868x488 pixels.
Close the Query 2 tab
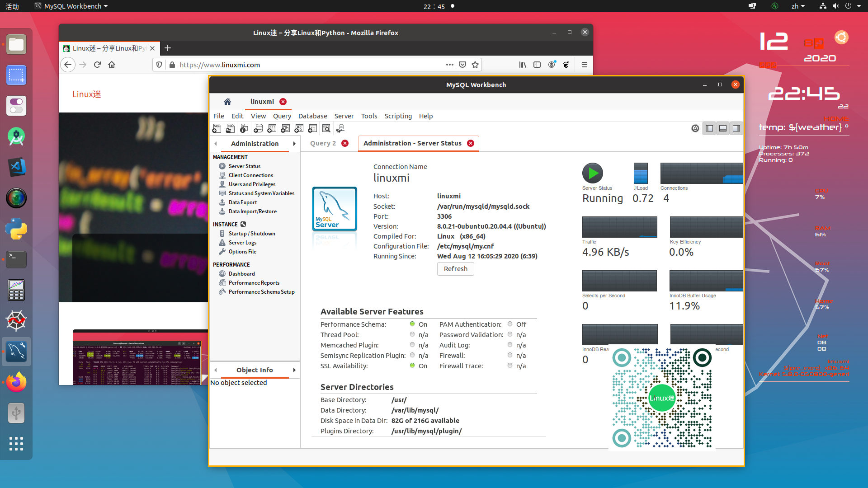pos(345,143)
